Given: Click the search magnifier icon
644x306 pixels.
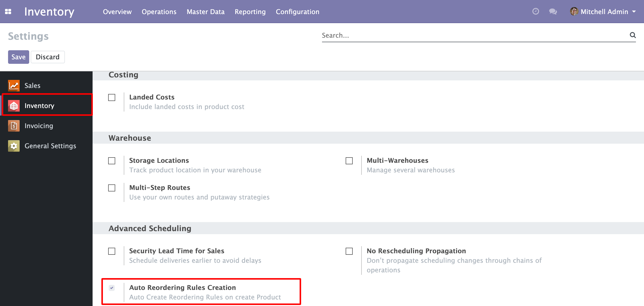Looking at the screenshot, I should point(633,35).
